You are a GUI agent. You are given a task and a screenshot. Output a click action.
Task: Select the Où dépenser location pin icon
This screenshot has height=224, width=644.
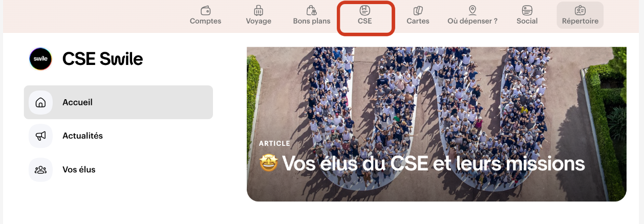[473, 10]
